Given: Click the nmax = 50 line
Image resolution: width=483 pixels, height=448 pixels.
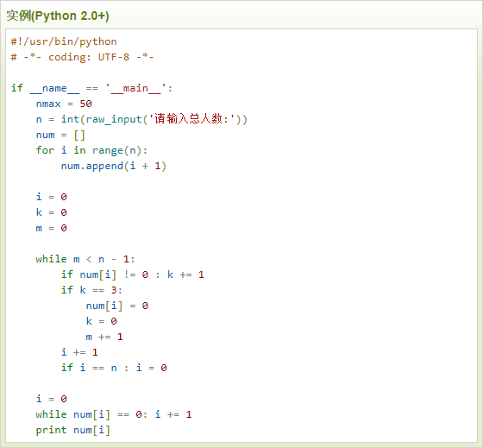Looking at the screenshot, I should 64,104.
